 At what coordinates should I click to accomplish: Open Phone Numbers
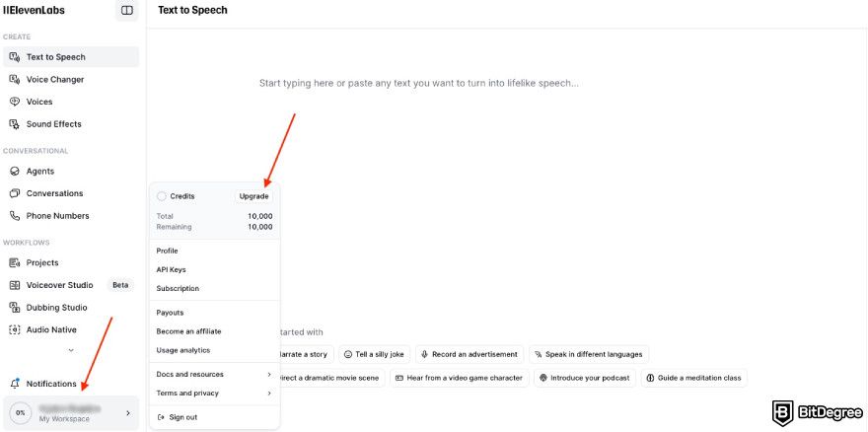point(57,216)
